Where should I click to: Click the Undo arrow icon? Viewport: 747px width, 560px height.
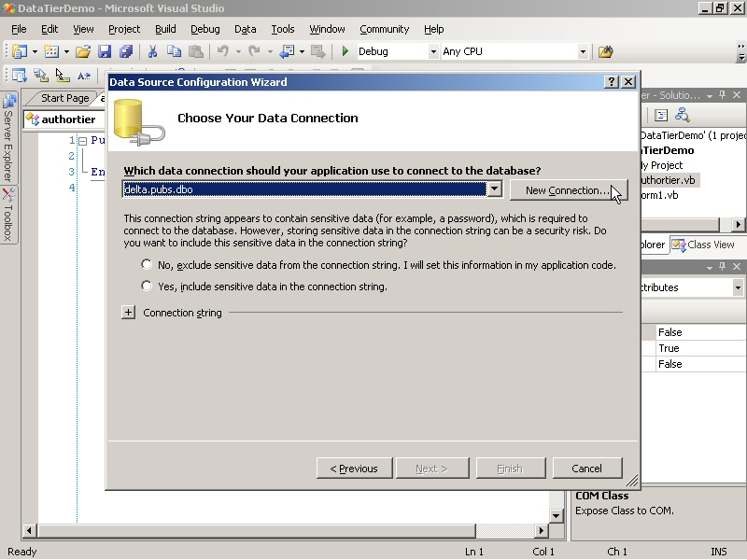click(x=223, y=51)
